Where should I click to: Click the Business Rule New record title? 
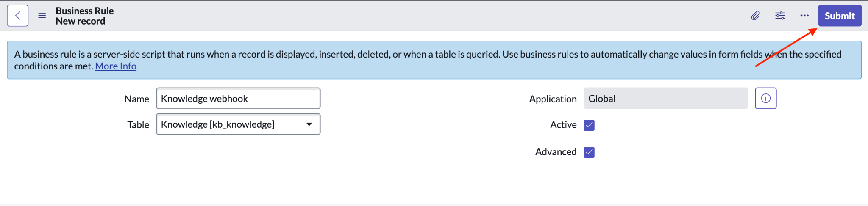tap(85, 16)
